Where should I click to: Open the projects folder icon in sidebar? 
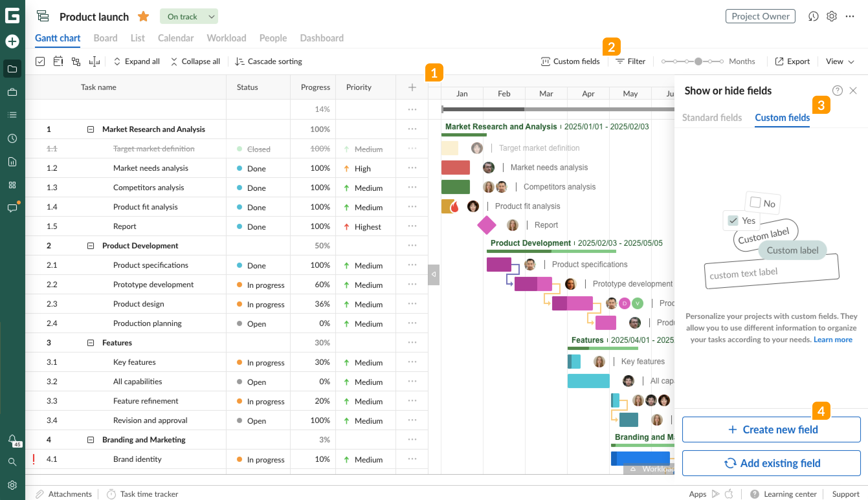point(12,69)
